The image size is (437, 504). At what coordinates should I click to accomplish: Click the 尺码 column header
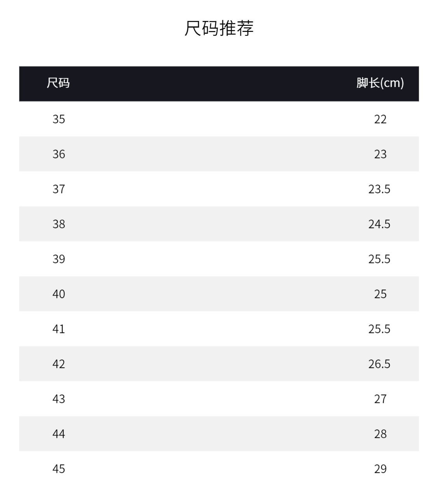58,83
